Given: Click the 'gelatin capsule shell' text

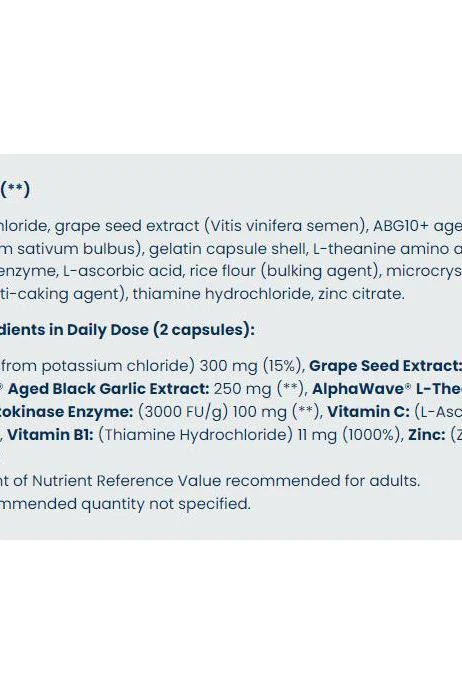Looking at the screenshot, I should pos(228,249).
